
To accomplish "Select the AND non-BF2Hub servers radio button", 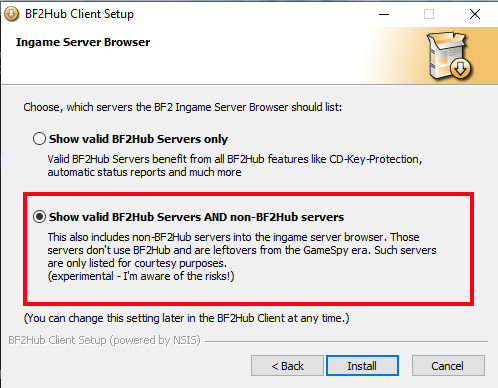I will coord(39,217).
